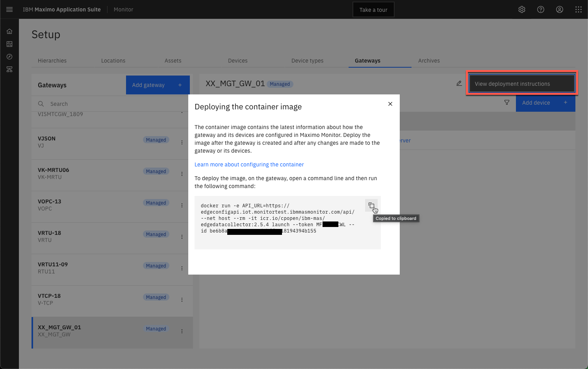
Task: Select the VRTU-18 gateway row
Action: [x=112, y=238]
